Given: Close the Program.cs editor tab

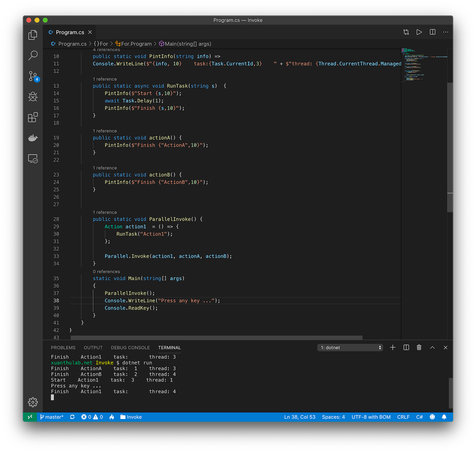Looking at the screenshot, I should 90,32.
